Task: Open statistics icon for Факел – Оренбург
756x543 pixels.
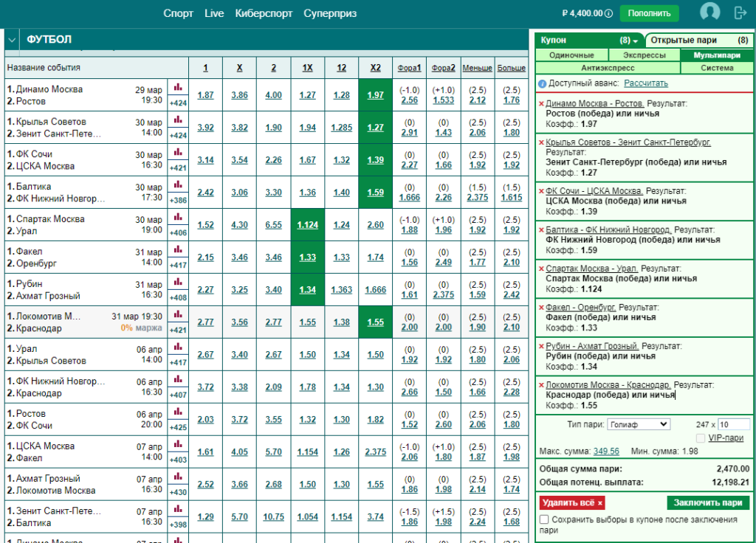Action: pyautogui.click(x=178, y=249)
